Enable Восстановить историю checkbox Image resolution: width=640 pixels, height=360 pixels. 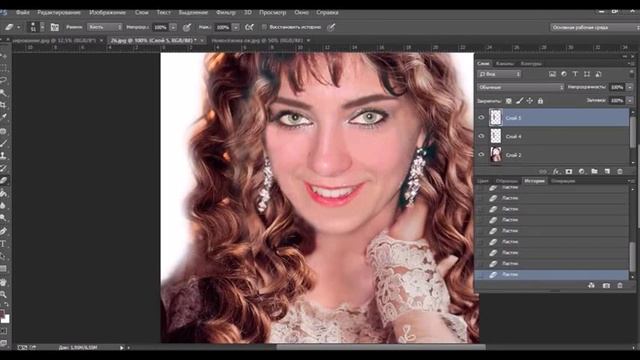pos(264,27)
